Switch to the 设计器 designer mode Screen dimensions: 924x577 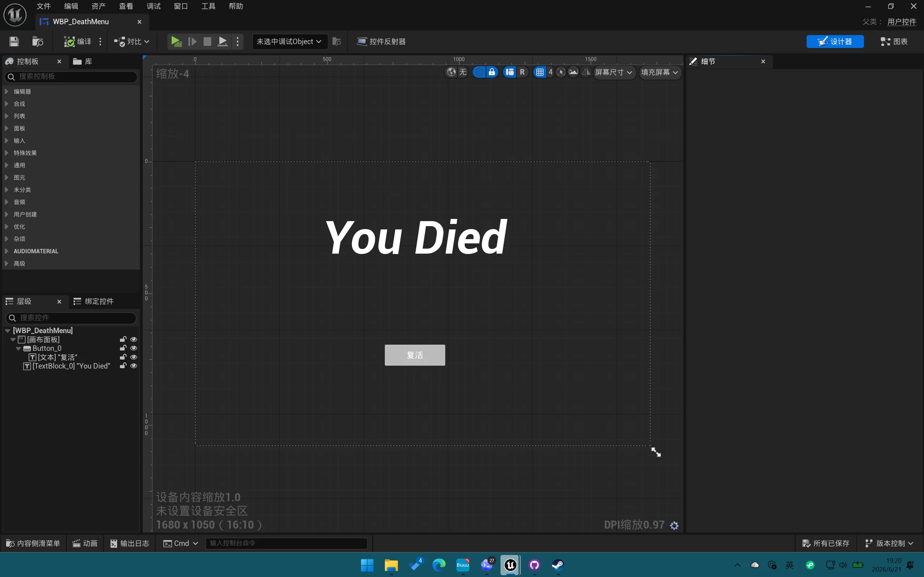[x=835, y=42]
